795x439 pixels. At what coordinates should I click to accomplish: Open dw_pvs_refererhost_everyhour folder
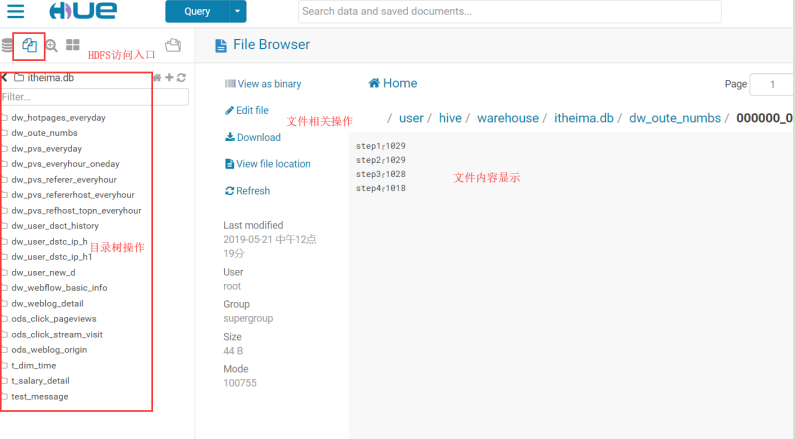click(x=73, y=195)
